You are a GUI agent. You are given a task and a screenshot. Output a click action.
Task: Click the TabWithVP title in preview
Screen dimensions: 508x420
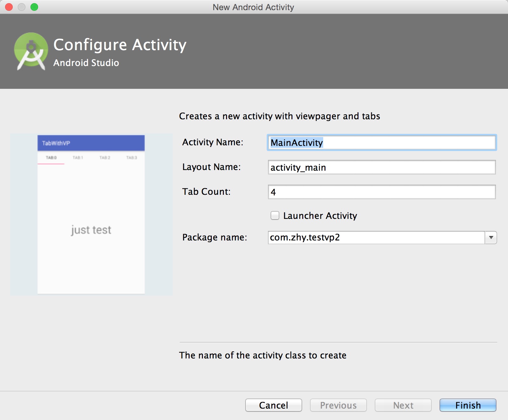tap(56, 143)
